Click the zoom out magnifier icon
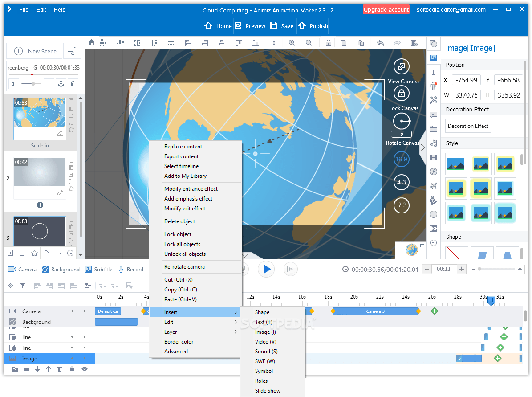532x397 pixels. pos(309,43)
